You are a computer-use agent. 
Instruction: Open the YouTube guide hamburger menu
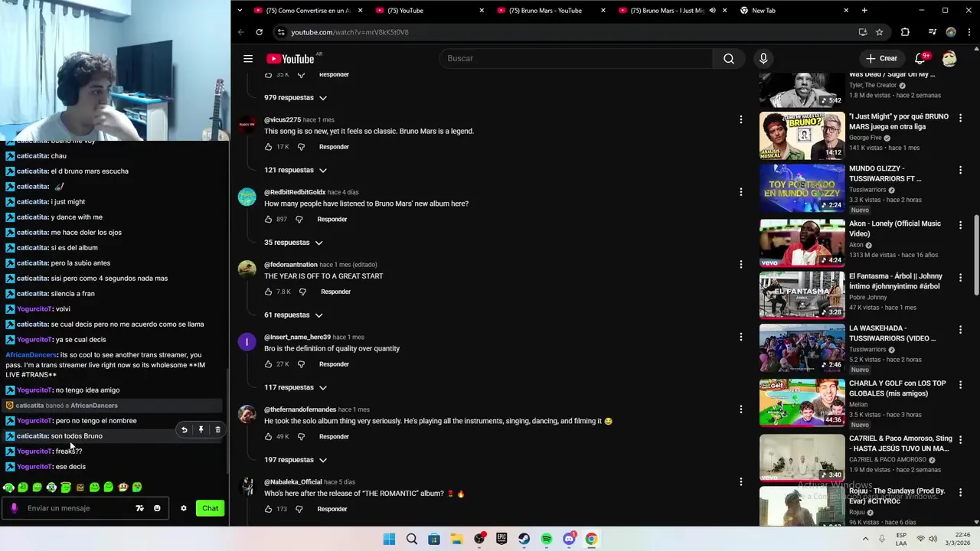(x=248, y=58)
